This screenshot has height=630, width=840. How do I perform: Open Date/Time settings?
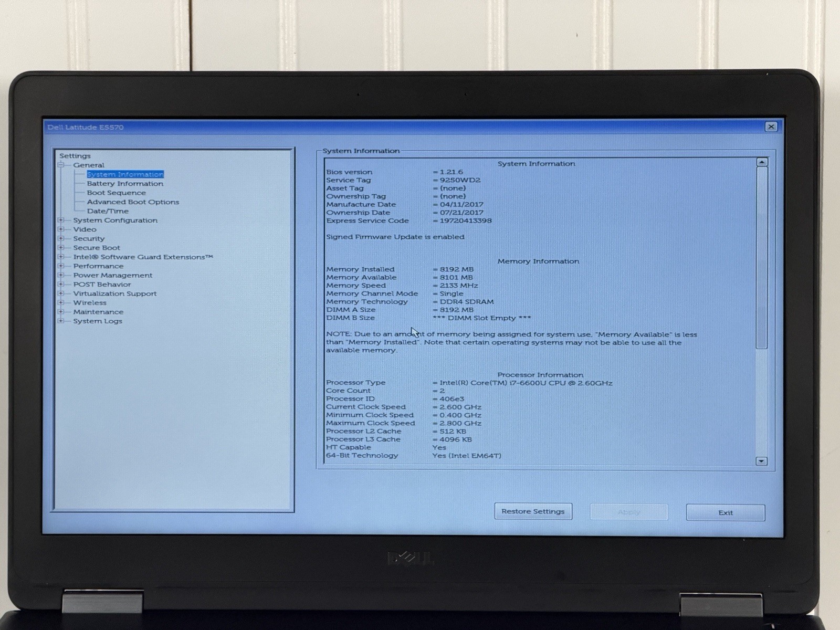108,211
